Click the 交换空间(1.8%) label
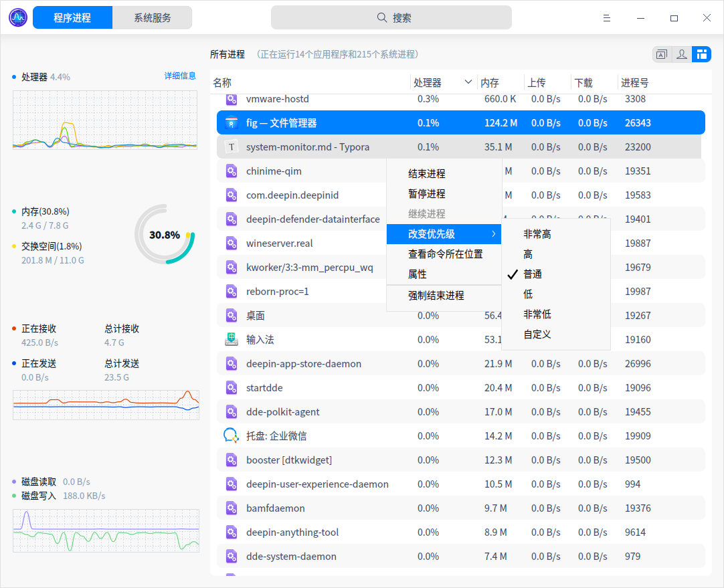Screen dimensions: 724x588 point(52,246)
